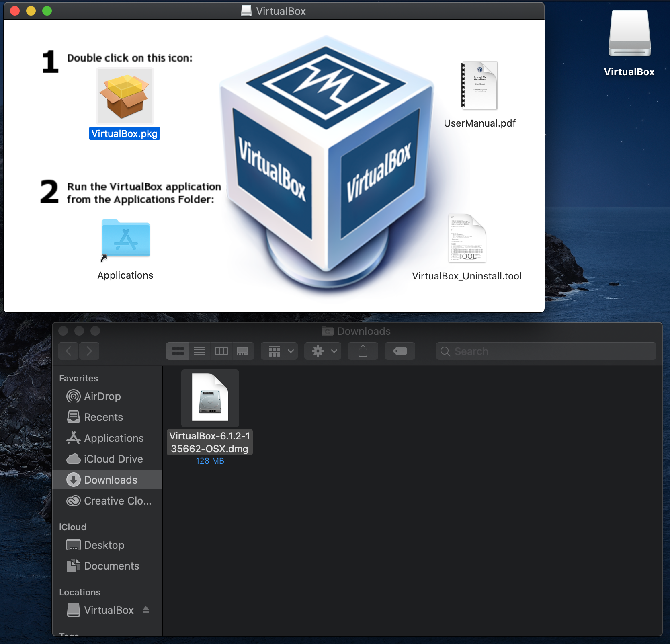Switch to list view in Finder
The width and height of the screenshot is (670, 644).
coord(200,351)
